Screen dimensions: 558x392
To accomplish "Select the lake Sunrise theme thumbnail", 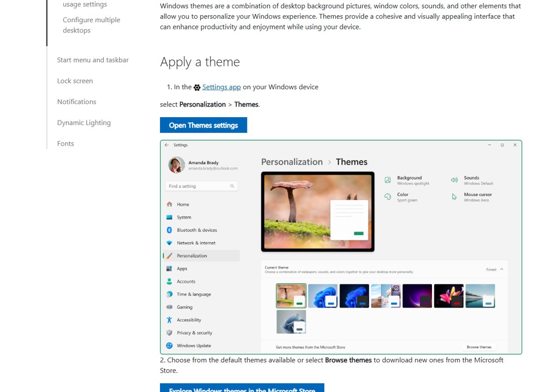I will pos(480,296).
